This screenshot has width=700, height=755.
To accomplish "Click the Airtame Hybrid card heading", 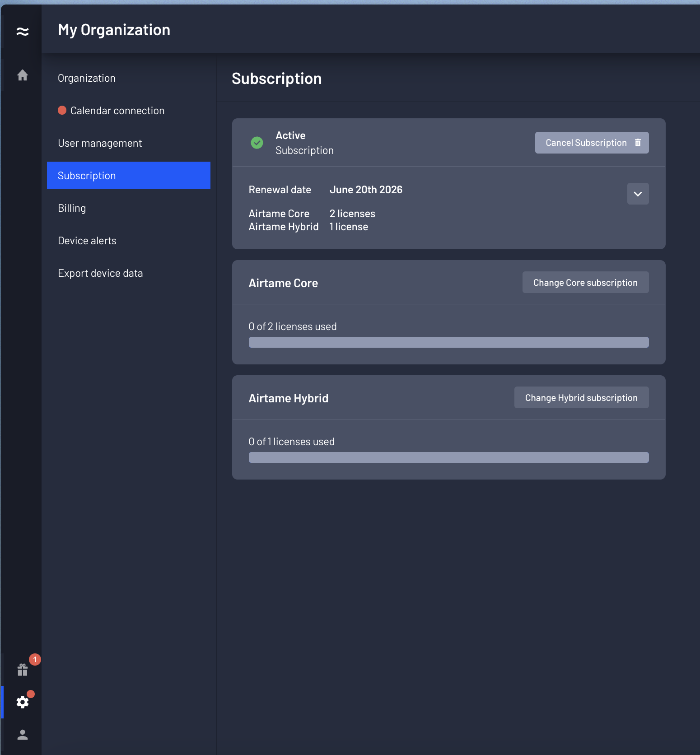I will point(289,398).
